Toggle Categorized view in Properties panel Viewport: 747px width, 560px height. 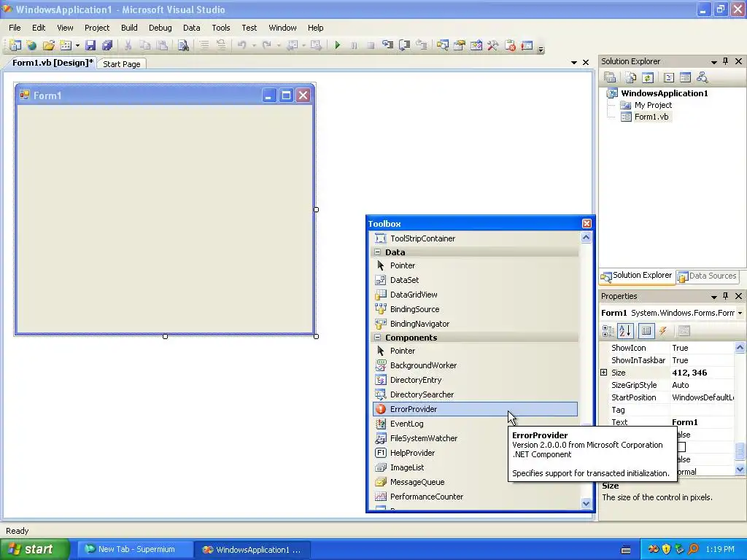608,330
